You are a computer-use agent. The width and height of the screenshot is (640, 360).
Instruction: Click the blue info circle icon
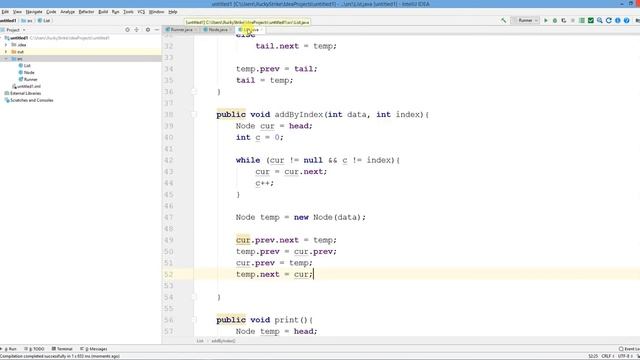[618, 20]
